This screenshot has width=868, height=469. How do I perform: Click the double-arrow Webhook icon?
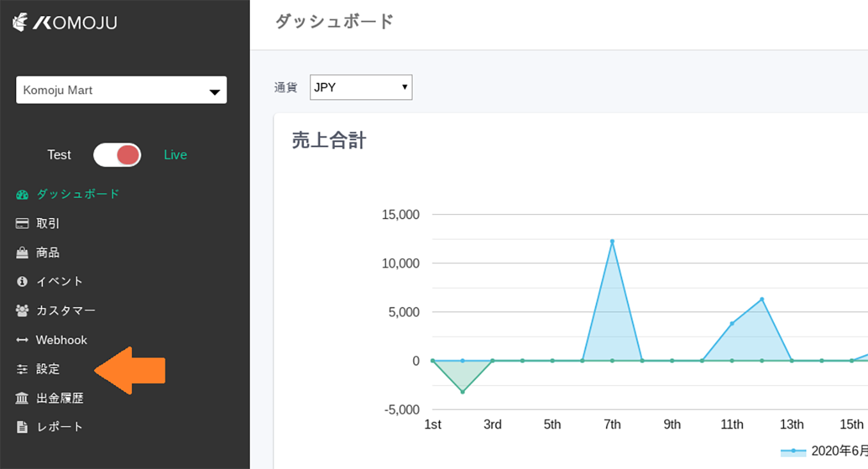(22, 340)
